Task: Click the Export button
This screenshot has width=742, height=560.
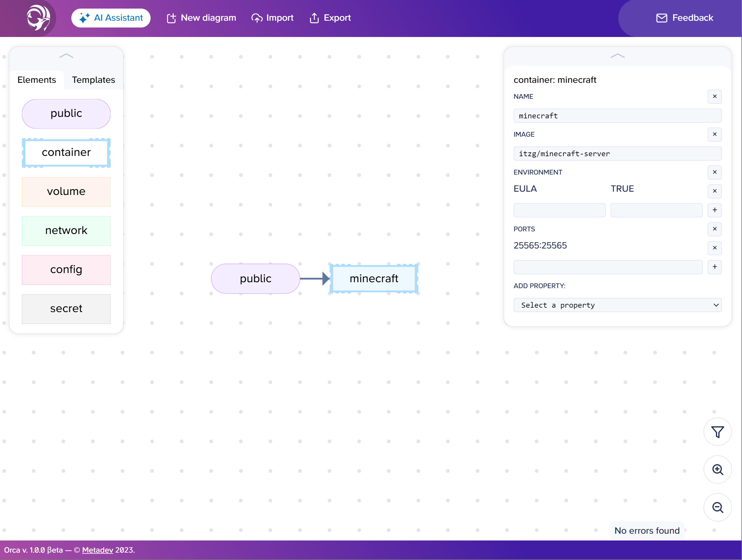Action: click(330, 18)
